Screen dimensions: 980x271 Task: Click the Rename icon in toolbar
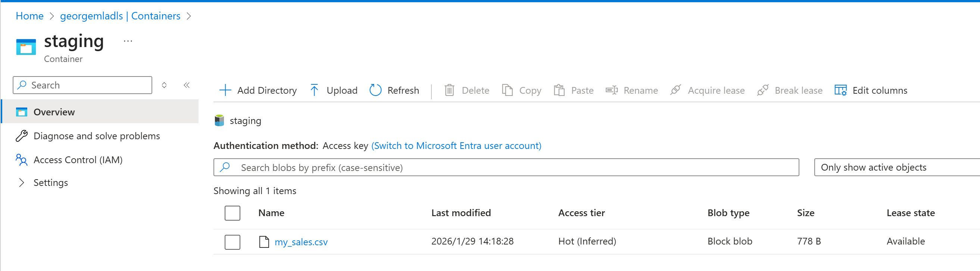[x=611, y=90]
